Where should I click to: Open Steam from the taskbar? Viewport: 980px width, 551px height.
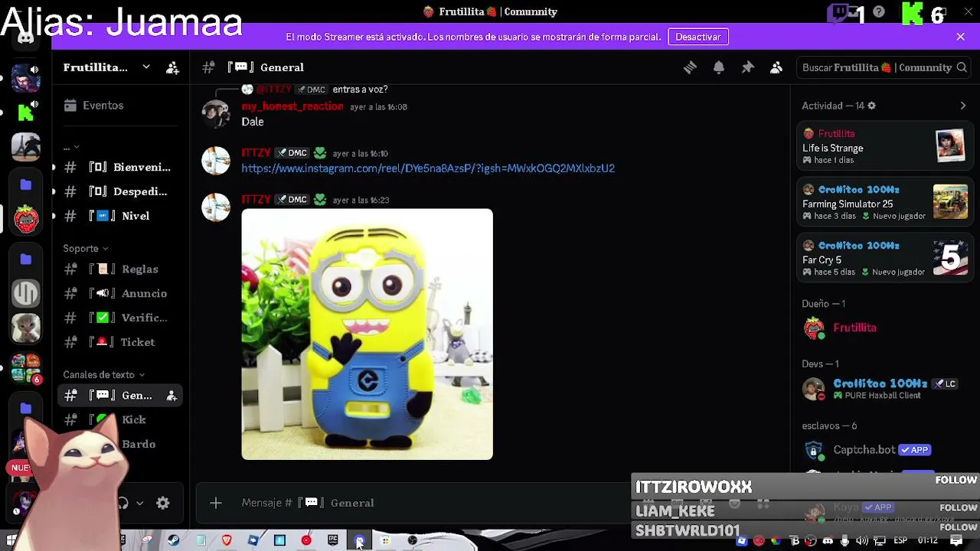coord(174,540)
